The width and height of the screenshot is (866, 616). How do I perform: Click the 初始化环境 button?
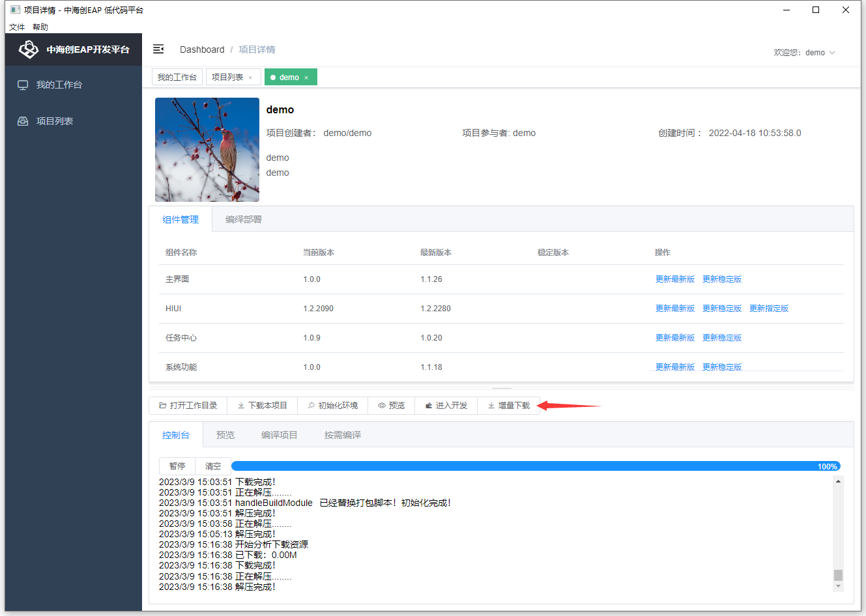click(x=332, y=406)
